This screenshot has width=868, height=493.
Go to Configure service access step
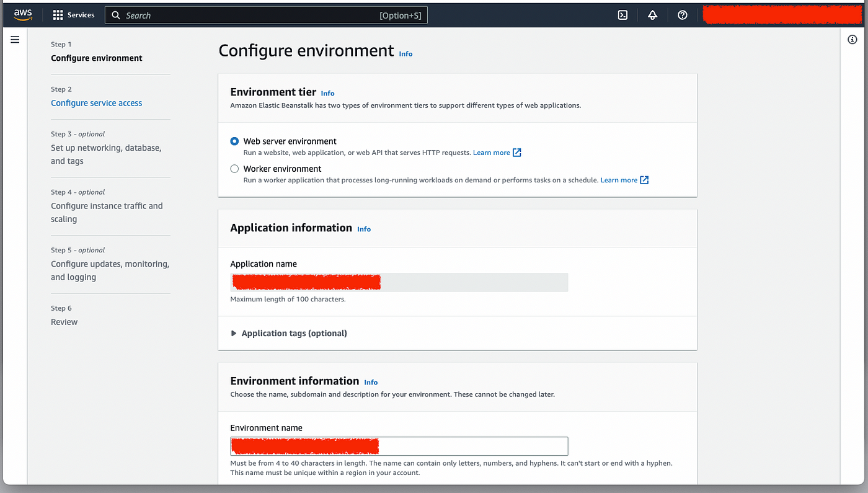tap(97, 103)
